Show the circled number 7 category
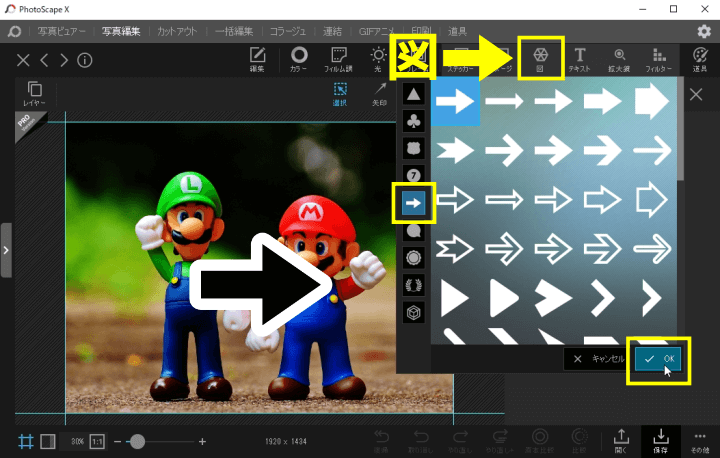 pyautogui.click(x=413, y=175)
